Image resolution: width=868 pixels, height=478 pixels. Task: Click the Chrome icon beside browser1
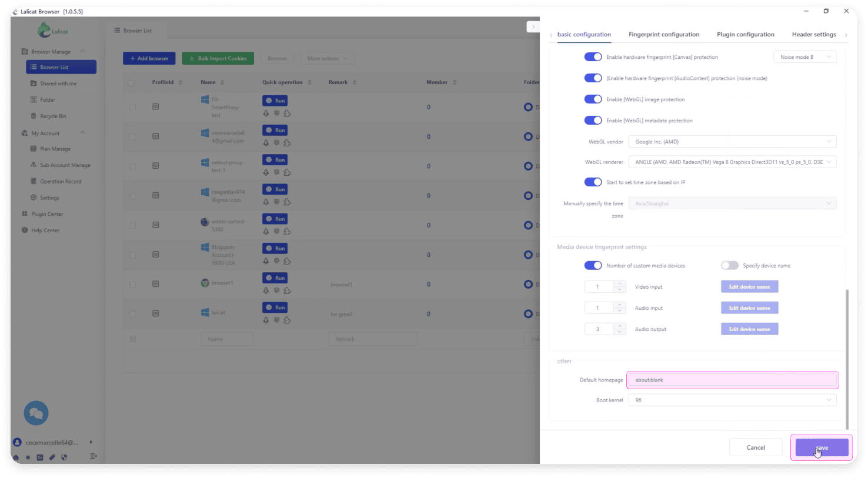point(205,283)
